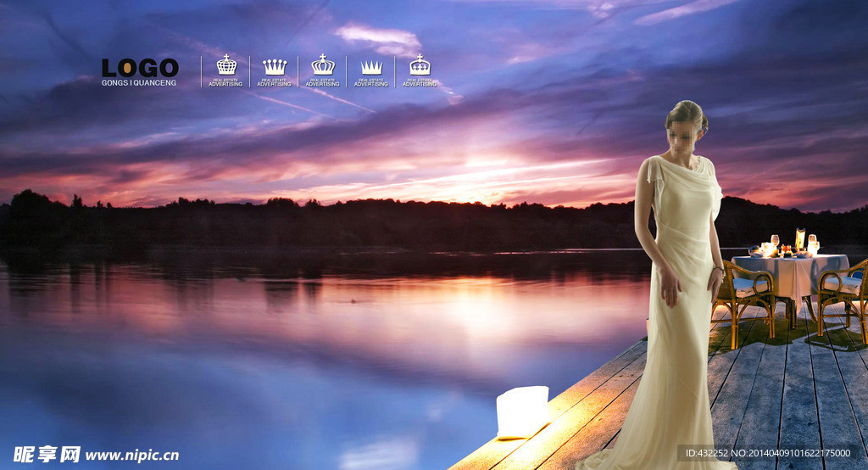This screenshot has height=470, width=868.
Task: Click the arched crown icon with cross
Action: (323, 64)
